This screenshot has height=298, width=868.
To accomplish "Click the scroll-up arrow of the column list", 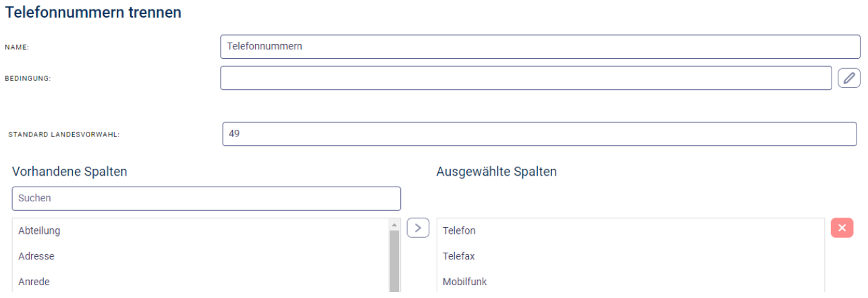I will [394, 224].
